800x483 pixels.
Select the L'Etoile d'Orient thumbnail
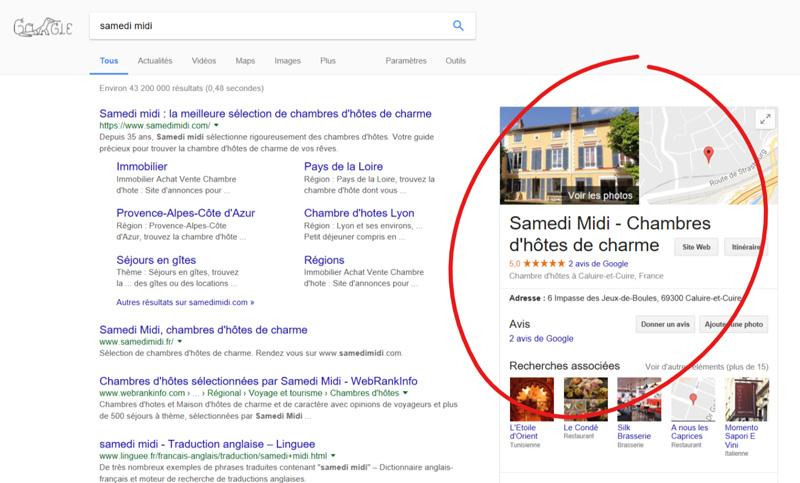pos(531,400)
